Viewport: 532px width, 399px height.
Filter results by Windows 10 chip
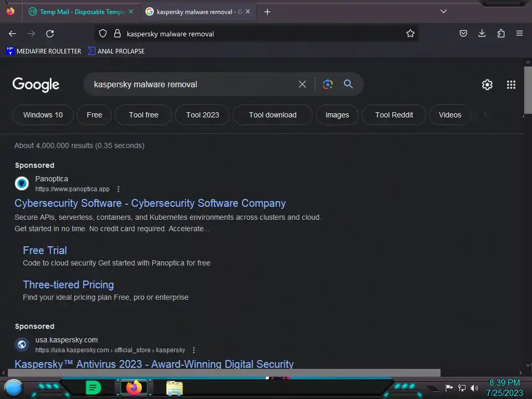(43, 115)
